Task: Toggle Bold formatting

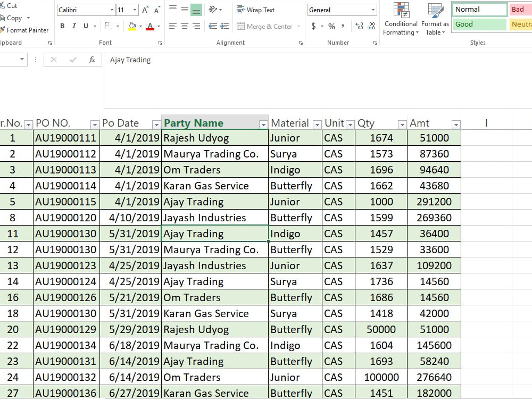Action: pyautogui.click(x=62, y=26)
